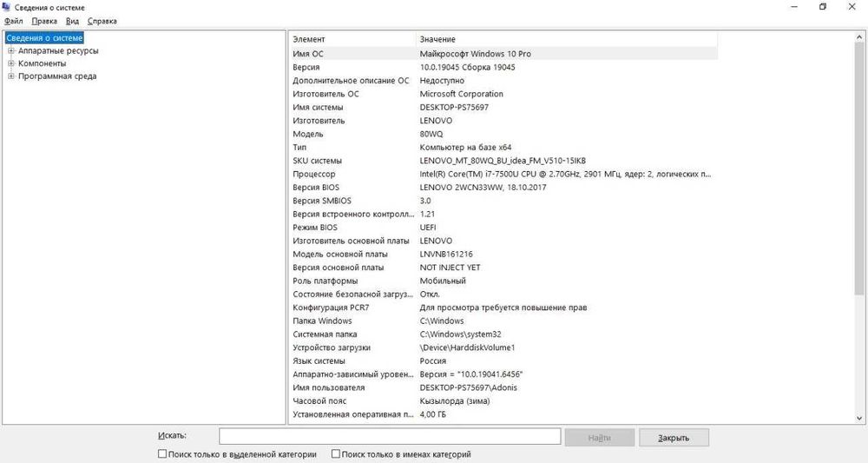
Task: Click the scroll up arrow of details list
Action: [859, 37]
